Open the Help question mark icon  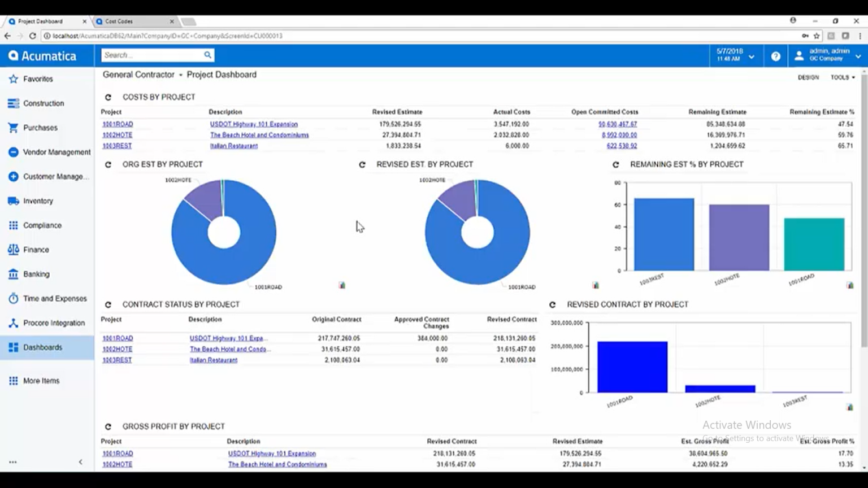(775, 55)
